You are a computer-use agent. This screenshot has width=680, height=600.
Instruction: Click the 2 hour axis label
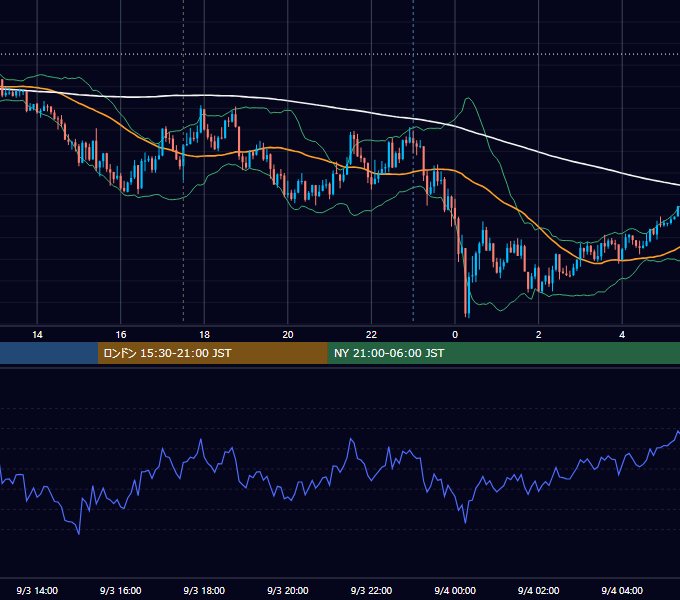[x=539, y=335]
